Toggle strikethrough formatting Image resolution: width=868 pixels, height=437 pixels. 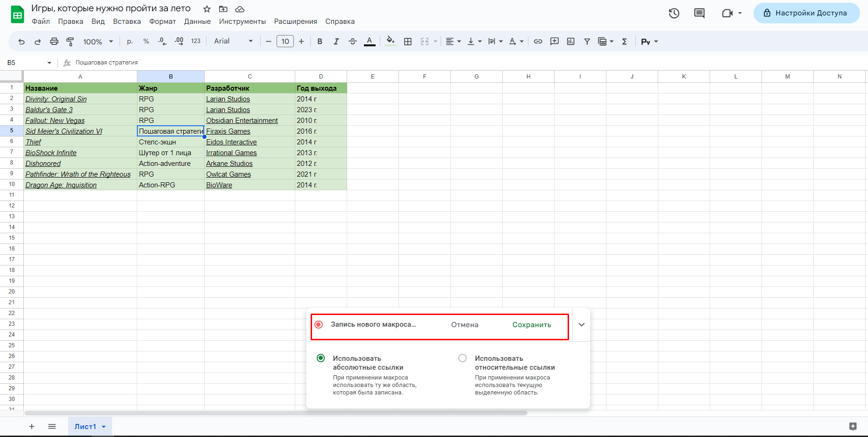pyautogui.click(x=353, y=42)
